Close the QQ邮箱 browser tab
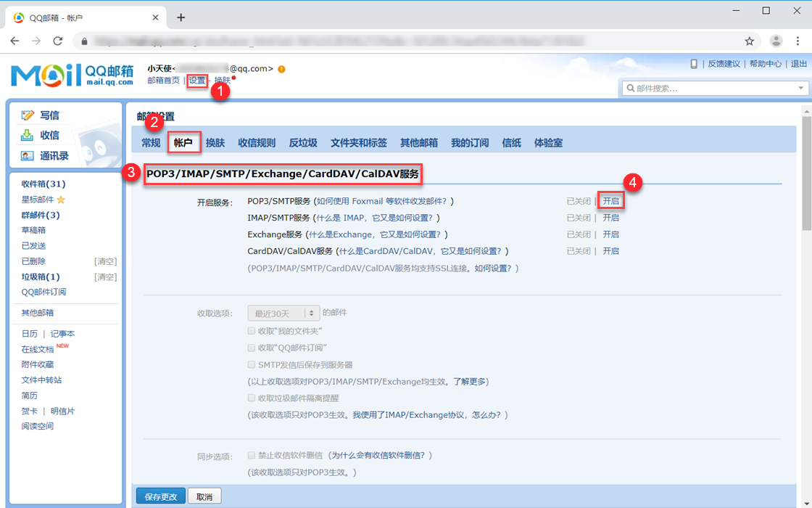Viewport: 812px width, 508px height. tap(155, 17)
